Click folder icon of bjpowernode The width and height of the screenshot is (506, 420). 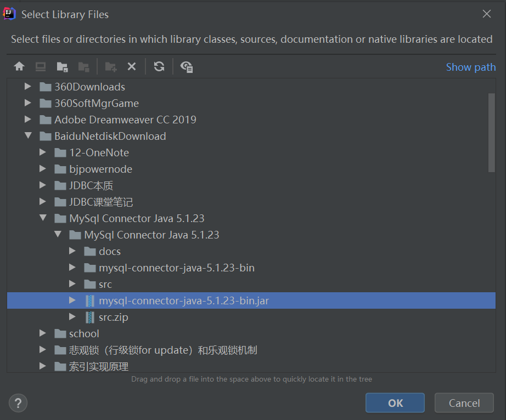[x=60, y=169]
